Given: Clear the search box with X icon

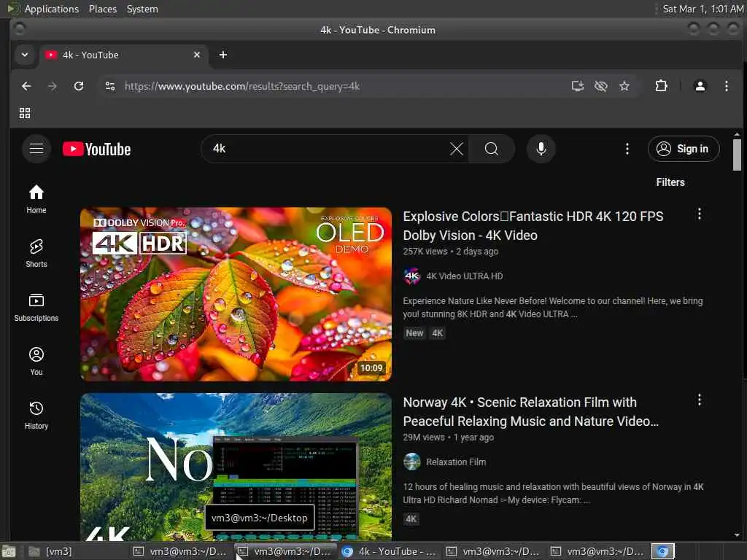Looking at the screenshot, I should [x=457, y=149].
